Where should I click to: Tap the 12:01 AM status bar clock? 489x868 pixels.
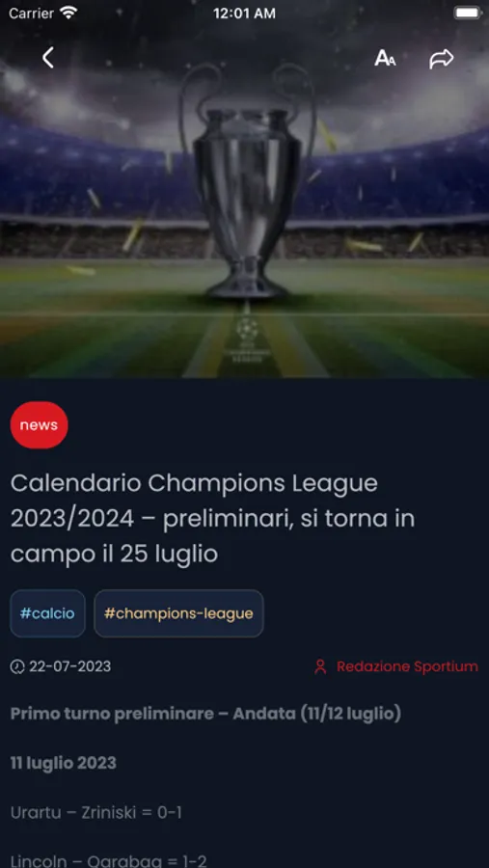[244, 14]
